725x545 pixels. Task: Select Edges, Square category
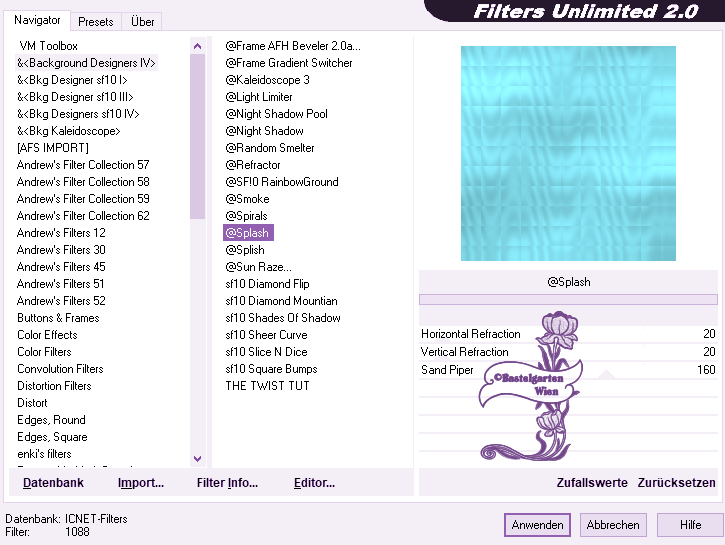52,437
